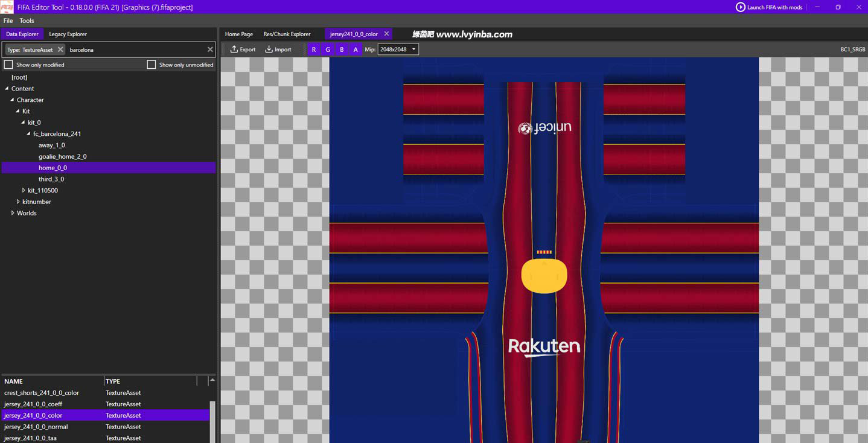Open the Mip 2048x2048 dropdown
This screenshot has height=443, width=868.
click(x=398, y=49)
